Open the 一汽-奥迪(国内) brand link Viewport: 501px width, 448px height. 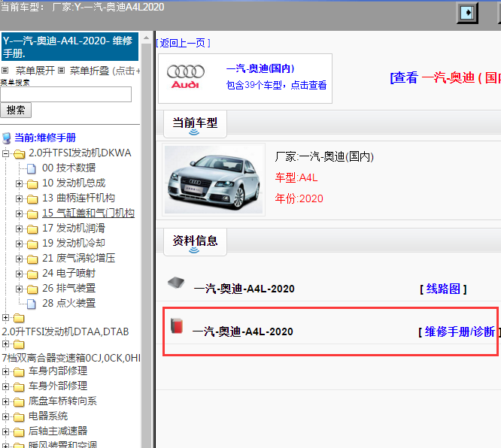point(260,68)
